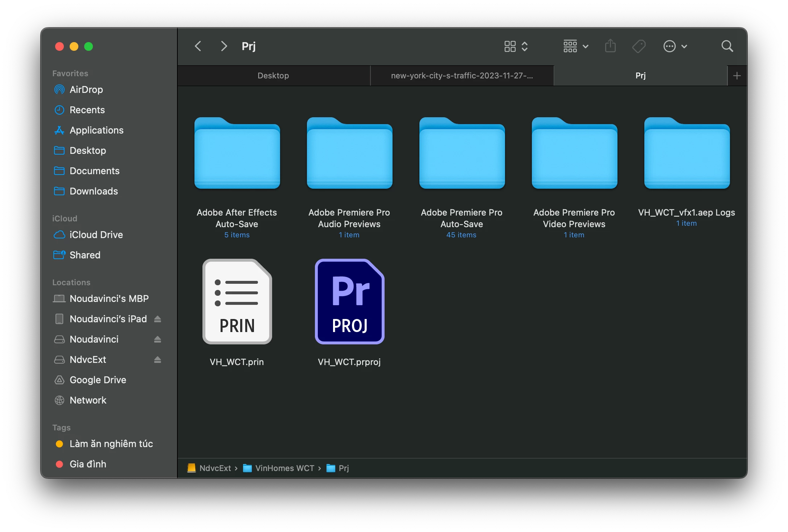The height and width of the screenshot is (532, 788).
Task: Open the VH_WCT.prin file
Action: 237,302
